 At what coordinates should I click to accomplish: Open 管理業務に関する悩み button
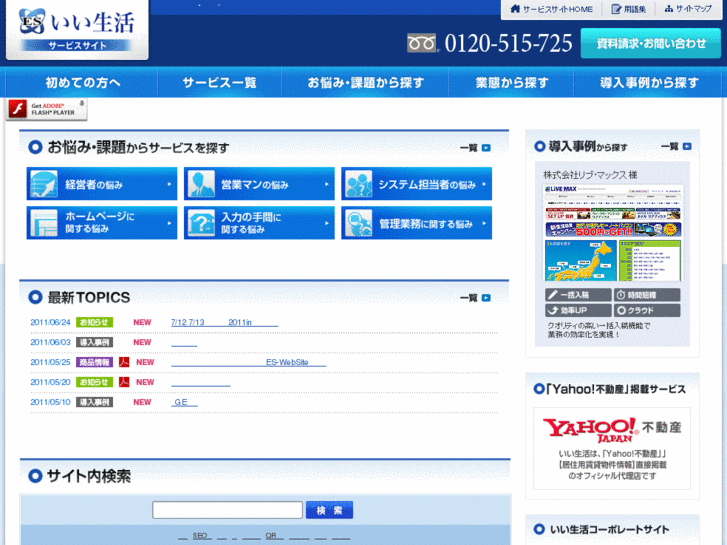coord(416,223)
